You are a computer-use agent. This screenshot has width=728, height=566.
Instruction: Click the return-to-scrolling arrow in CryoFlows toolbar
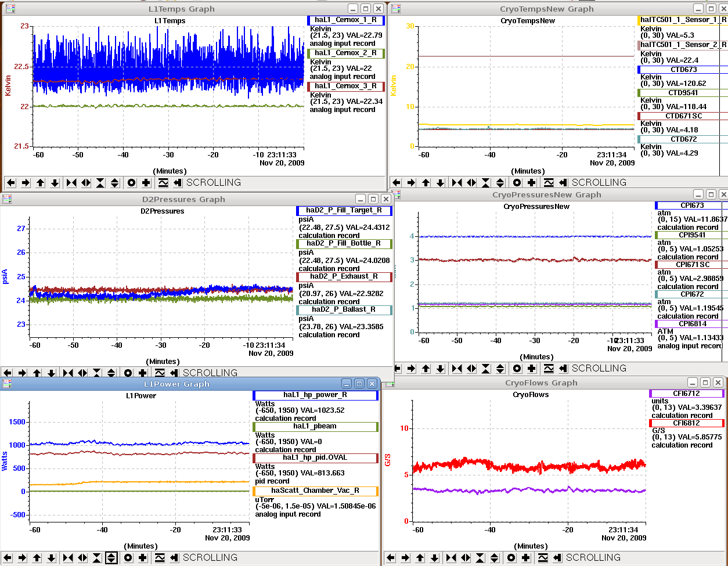[x=557, y=557]
